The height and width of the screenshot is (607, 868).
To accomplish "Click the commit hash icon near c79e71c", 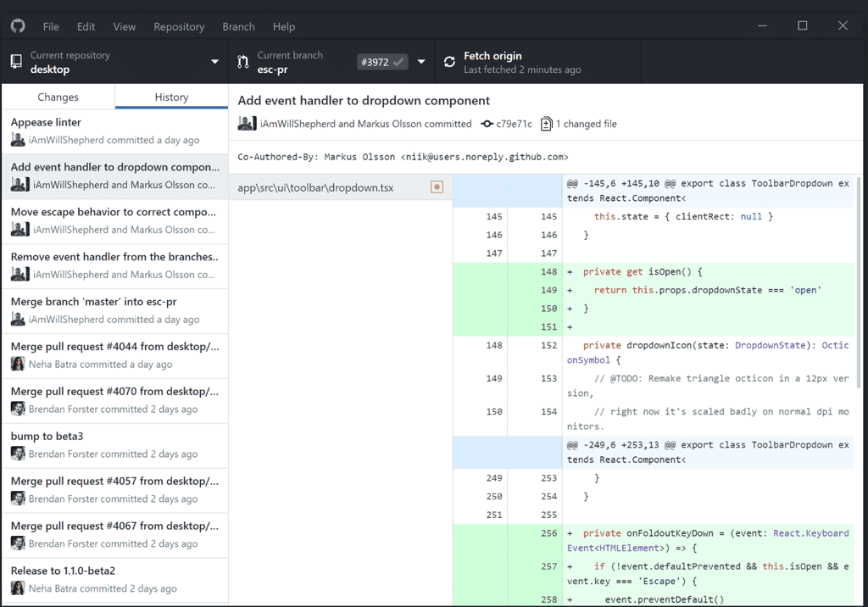I will coord(487,124).
